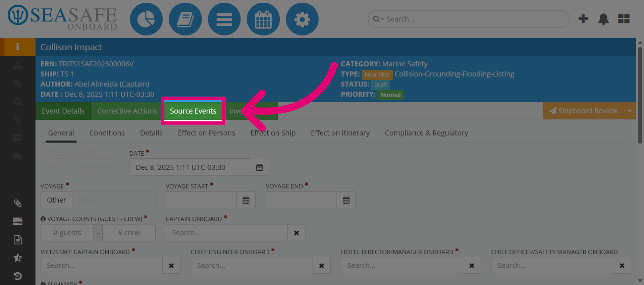Click the Draft status badge
Screen dimensions: 644x285
click(380, 85)
